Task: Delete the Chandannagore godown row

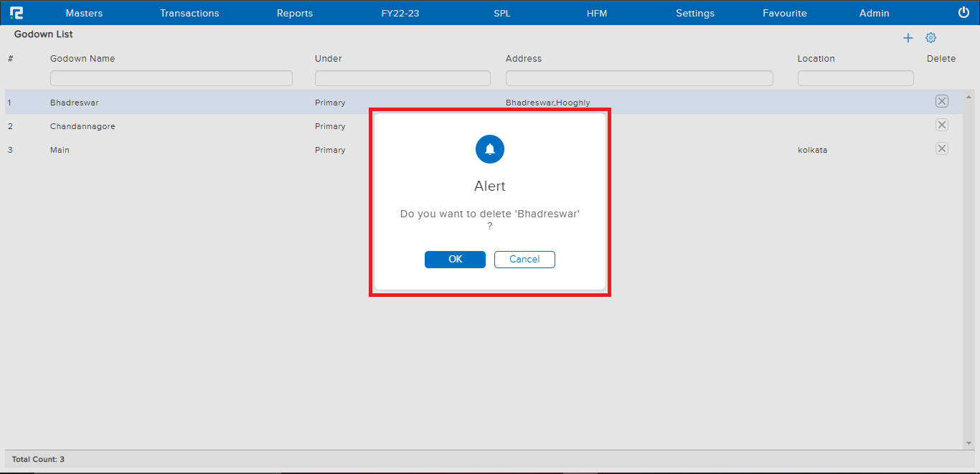Action: (x=942, y=125)
